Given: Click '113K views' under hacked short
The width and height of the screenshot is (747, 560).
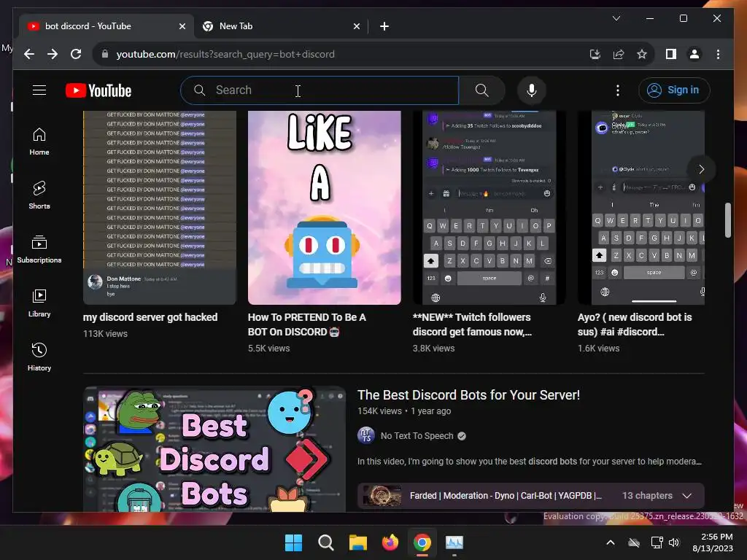Looking at the screenshot, I should [105, 334].
